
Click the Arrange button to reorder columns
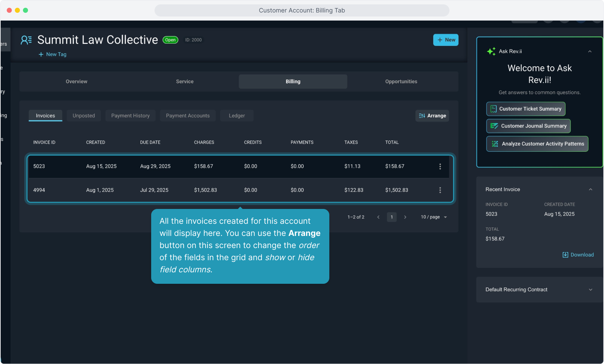tap(432, 116)
